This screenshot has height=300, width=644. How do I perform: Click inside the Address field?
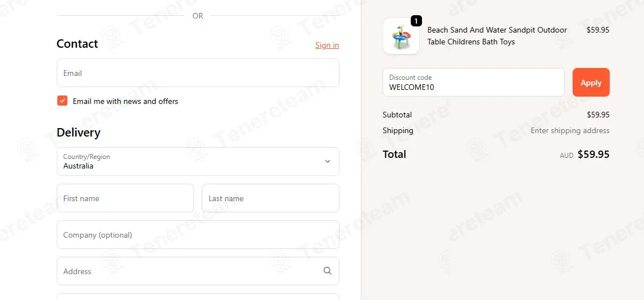pos(198,271)
